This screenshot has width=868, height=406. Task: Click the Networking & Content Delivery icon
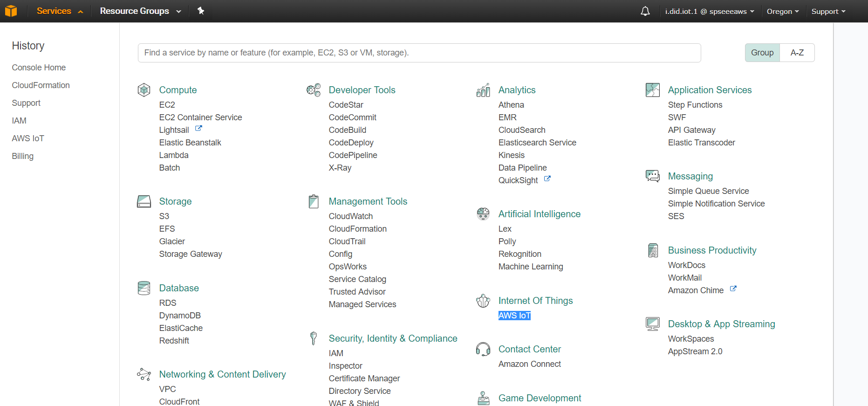(x=144, y=374)
